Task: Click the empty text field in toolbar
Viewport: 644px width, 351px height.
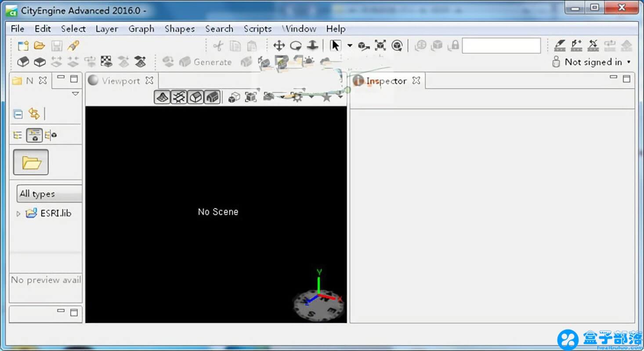Action: coord(501,46)
